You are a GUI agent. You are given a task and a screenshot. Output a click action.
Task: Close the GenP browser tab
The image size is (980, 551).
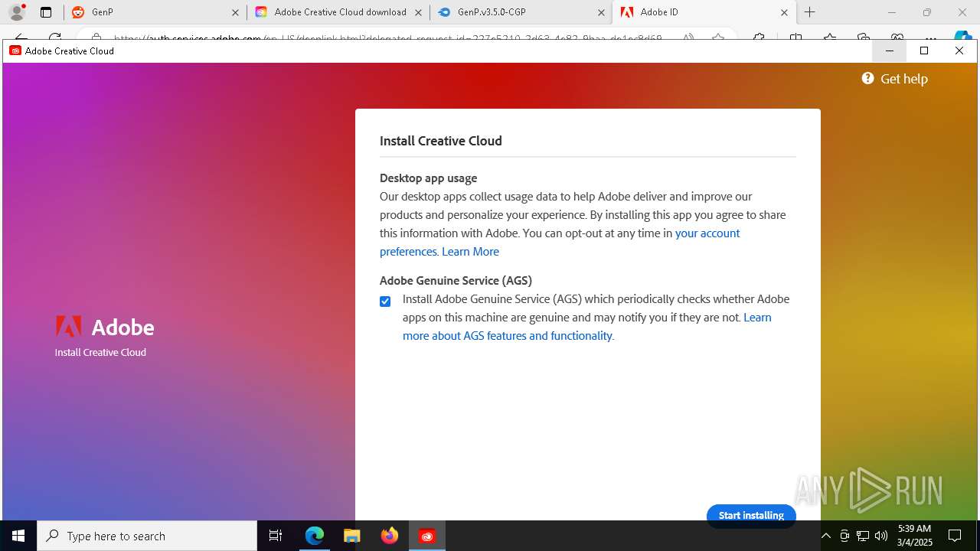click(235, 12)
